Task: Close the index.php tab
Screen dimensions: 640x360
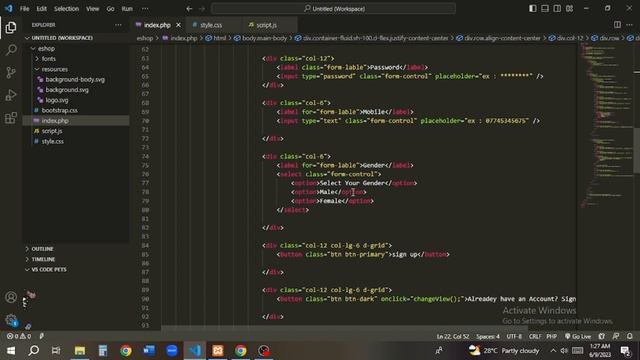Action: [x=178, y=25]
